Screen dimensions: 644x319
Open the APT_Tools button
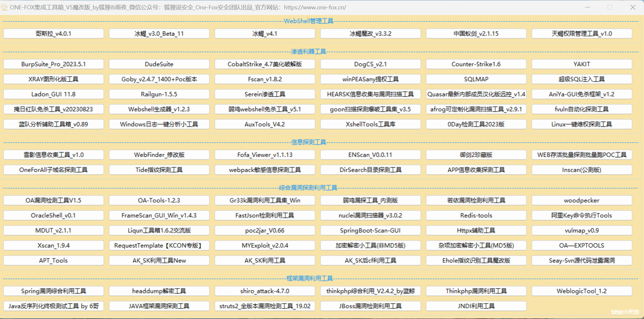[x=53, y=261]
